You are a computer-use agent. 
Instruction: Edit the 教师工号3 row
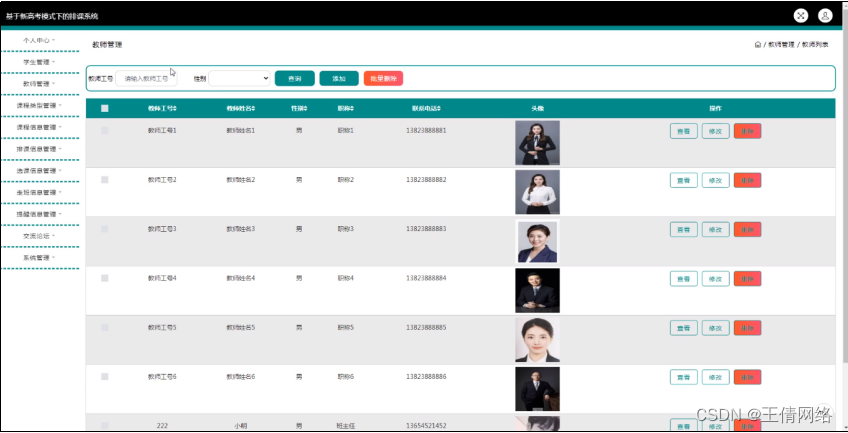716,229
